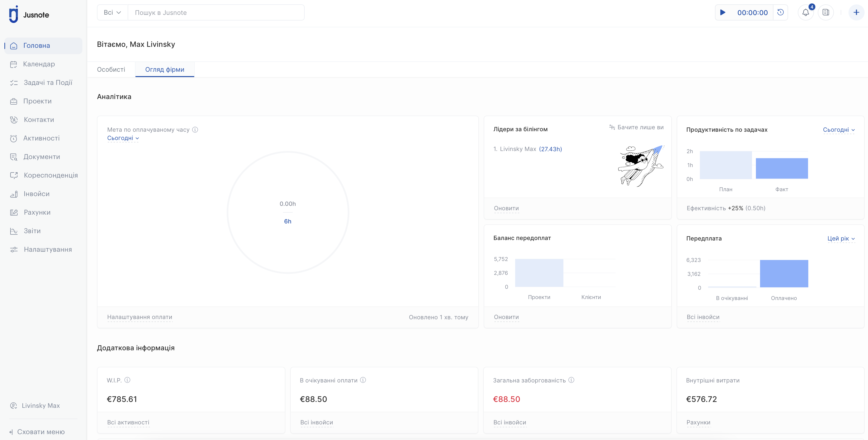
Task: Open the Цей рік period dropdown
Action: click(841, 239)
